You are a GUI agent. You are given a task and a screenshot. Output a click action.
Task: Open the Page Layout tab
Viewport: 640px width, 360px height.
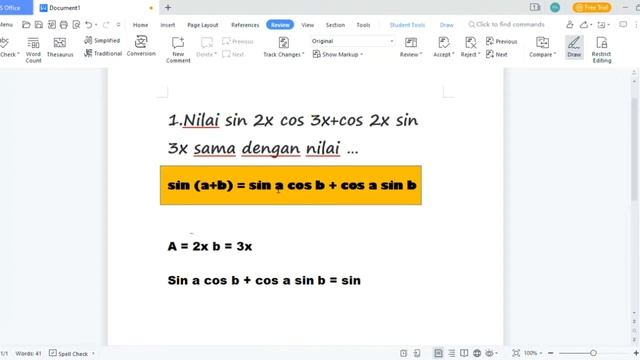point(203,25)
